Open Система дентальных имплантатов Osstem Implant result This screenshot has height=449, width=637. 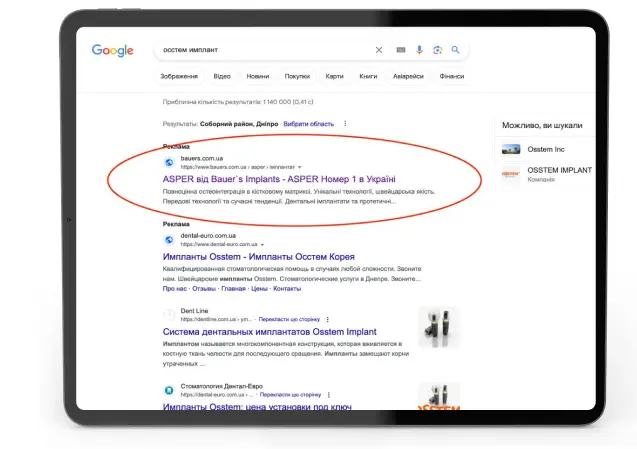click(x=270, y=332)
